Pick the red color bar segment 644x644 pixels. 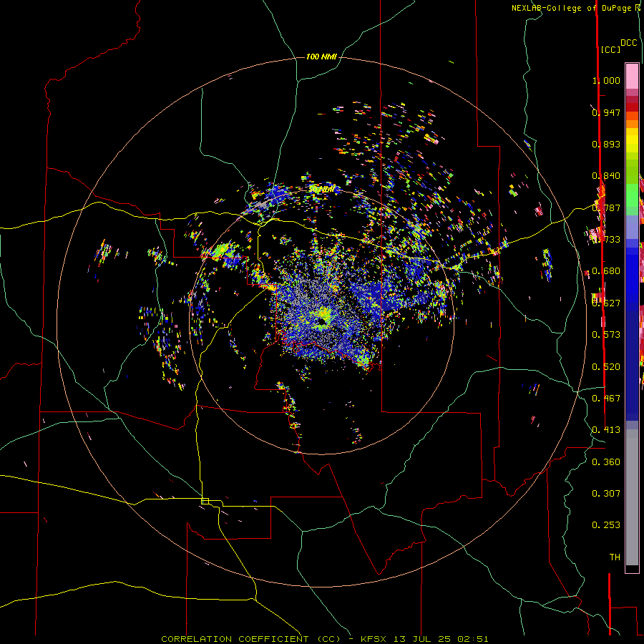(x=632, y=107)
